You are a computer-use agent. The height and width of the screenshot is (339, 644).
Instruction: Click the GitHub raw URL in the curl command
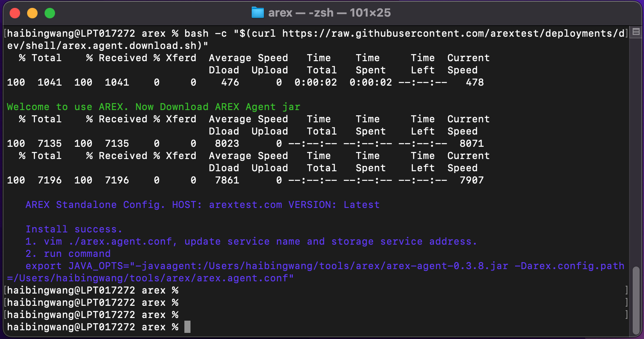click(454, 33)
